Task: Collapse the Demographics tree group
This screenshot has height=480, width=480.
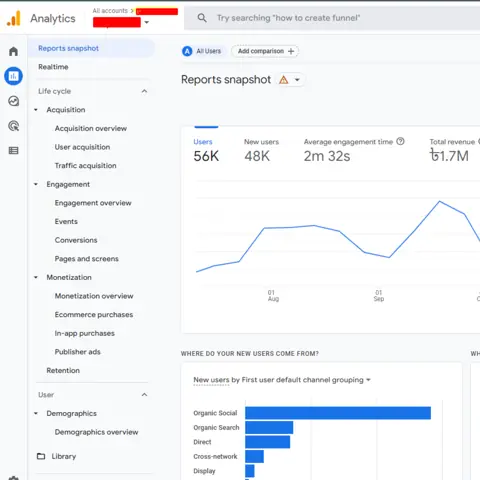Action: pyautogui.click(x=36, y=413)
